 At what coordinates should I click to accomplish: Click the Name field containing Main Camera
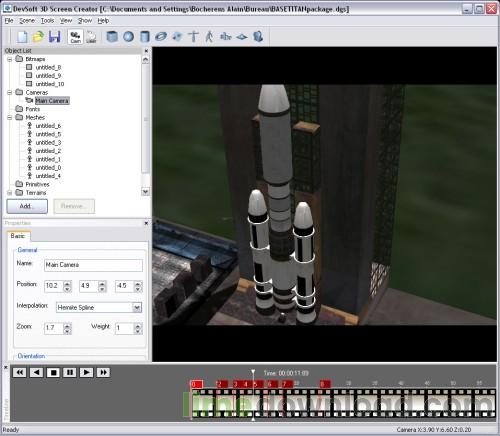coord(93,265)
